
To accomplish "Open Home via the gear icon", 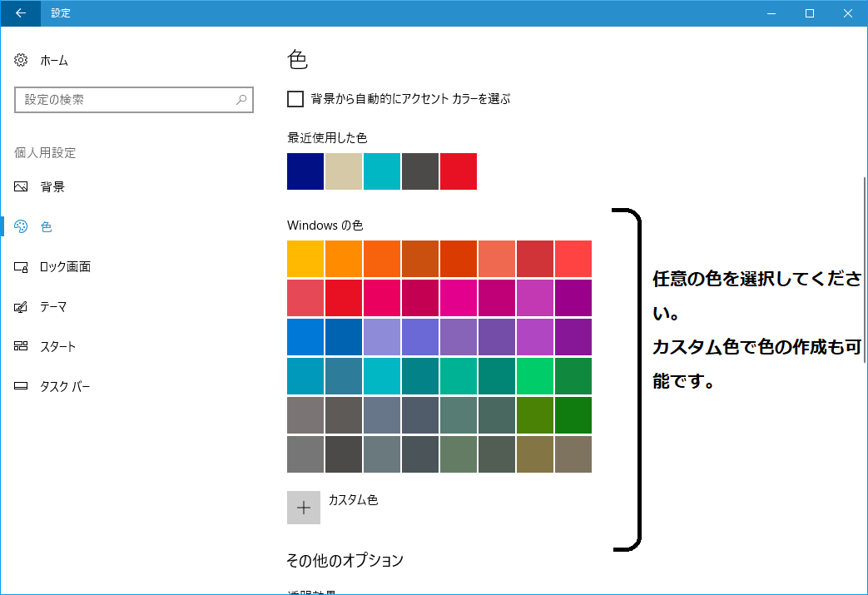I will [x=22, y=61].
